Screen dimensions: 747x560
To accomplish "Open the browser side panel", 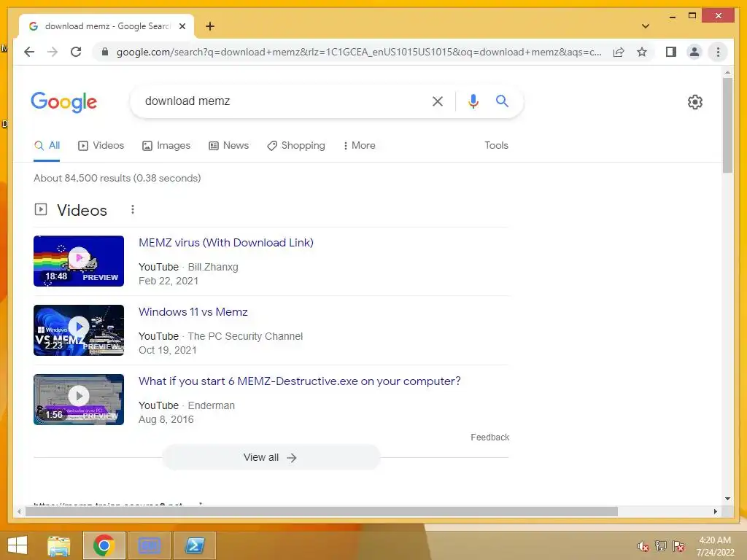I will [671, 52].
